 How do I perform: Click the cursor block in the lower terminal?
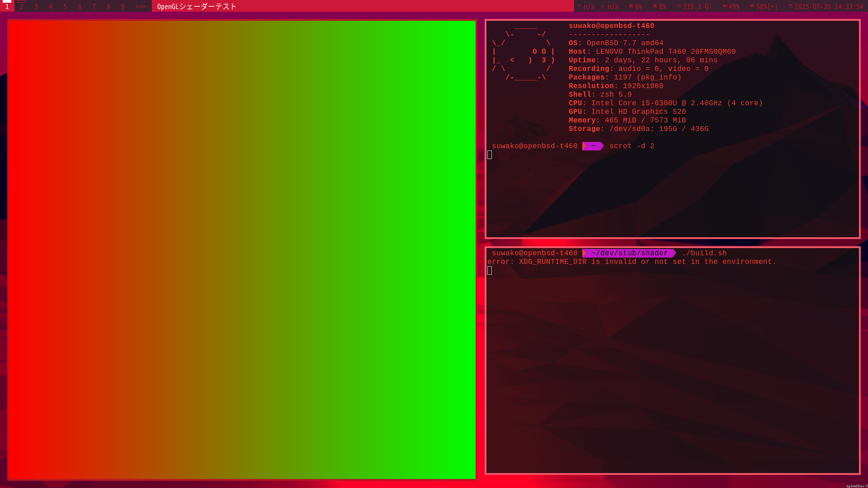coord(490,270)
